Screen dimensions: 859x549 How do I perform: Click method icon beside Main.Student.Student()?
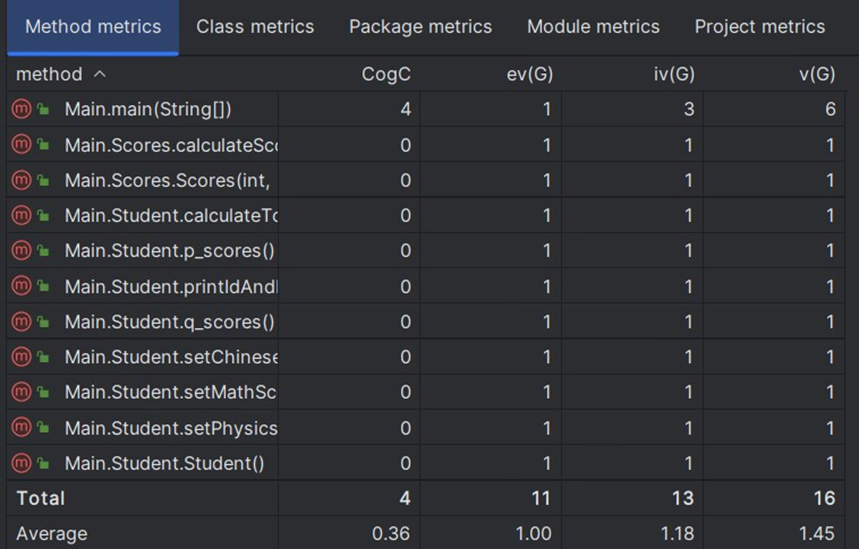20,463
